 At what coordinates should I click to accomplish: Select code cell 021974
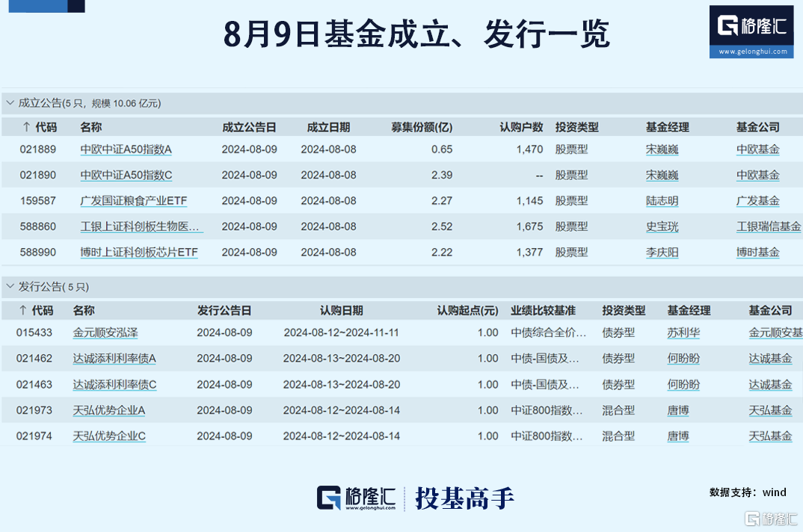[x=34, y=436]
